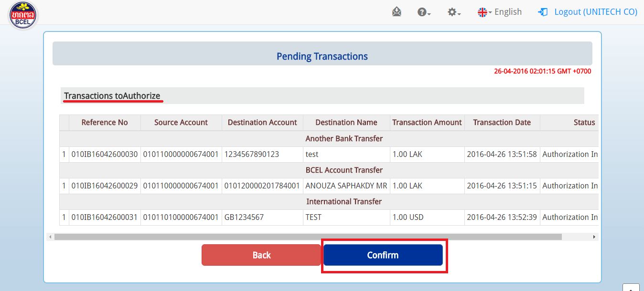The image size is (644, 291).
Task: Click reference 010IB16042600030
Action: tap(105, 155)
